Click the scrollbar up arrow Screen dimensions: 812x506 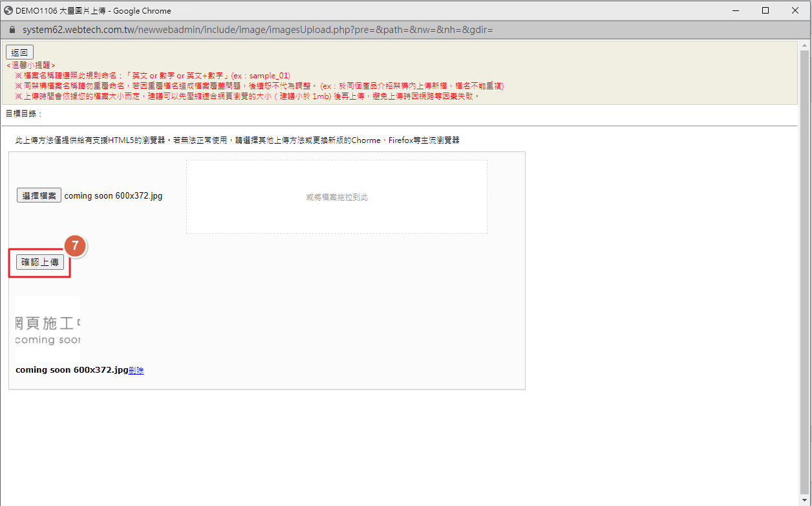point(805,45)
